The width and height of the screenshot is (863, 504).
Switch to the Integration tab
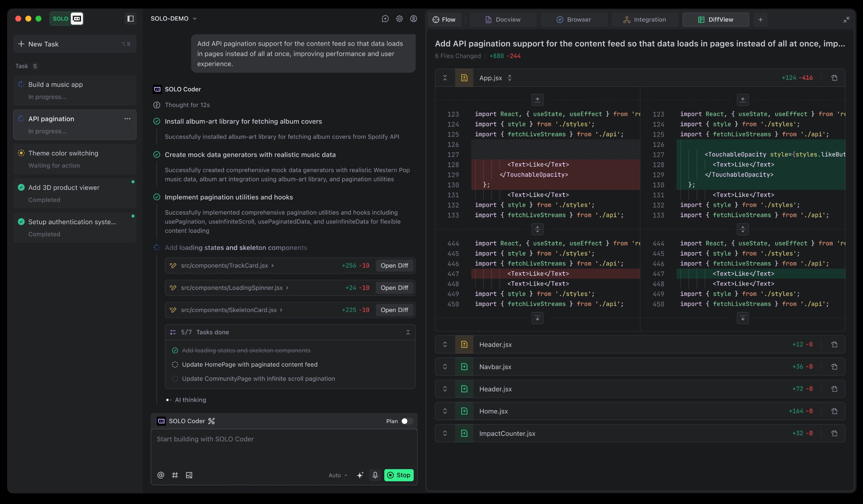tap(645, 20)
